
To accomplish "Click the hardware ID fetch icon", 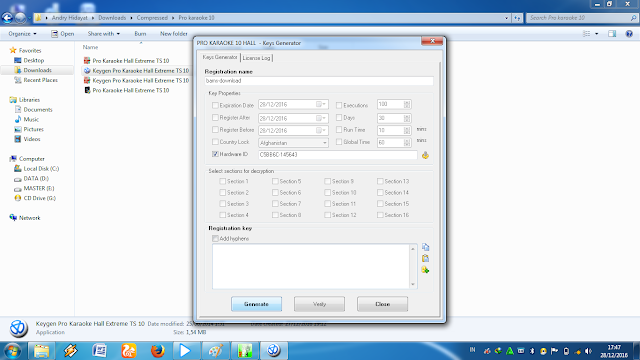I will pyautogui.click(x=425, y=155).
